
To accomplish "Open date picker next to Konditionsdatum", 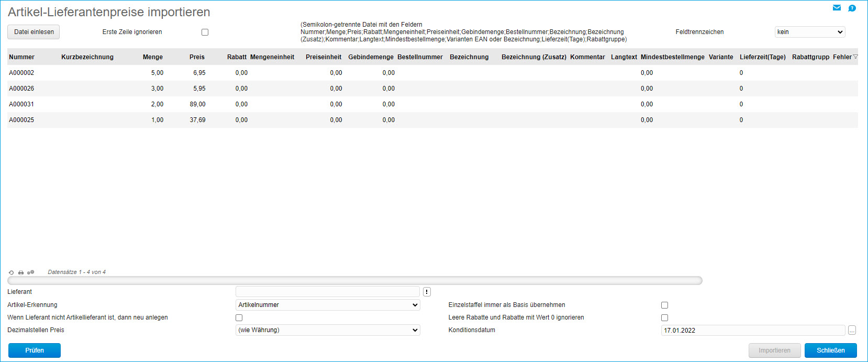I will (852, 331).
